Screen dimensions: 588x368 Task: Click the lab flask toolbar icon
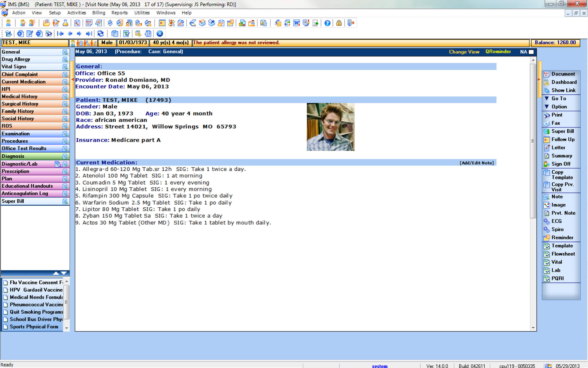pyautogui.click(x=65, y=23)
